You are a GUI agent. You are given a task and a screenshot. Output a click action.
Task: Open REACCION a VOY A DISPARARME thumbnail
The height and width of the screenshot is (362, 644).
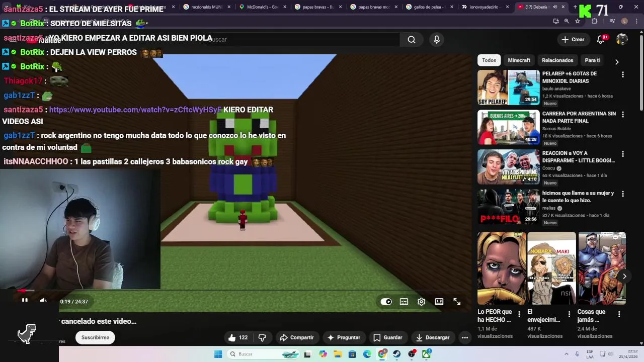(x=508, y=167)
